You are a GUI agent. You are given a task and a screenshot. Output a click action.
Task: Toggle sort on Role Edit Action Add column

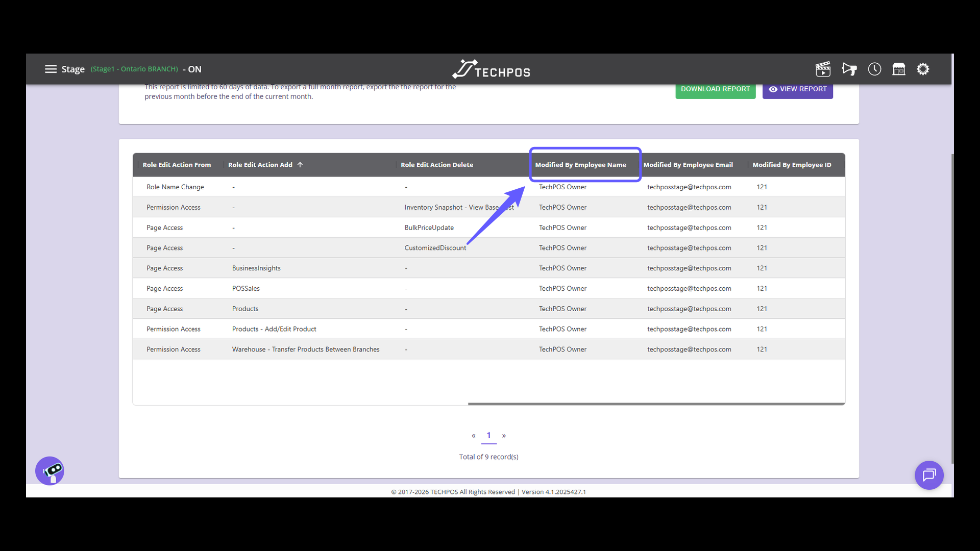pyautogui.click(x=260, y=164)
